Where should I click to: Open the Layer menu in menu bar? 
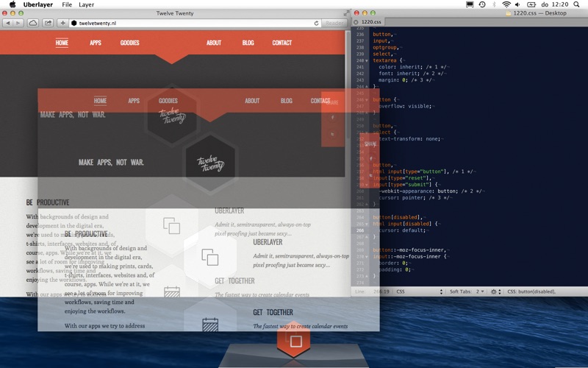86,4
